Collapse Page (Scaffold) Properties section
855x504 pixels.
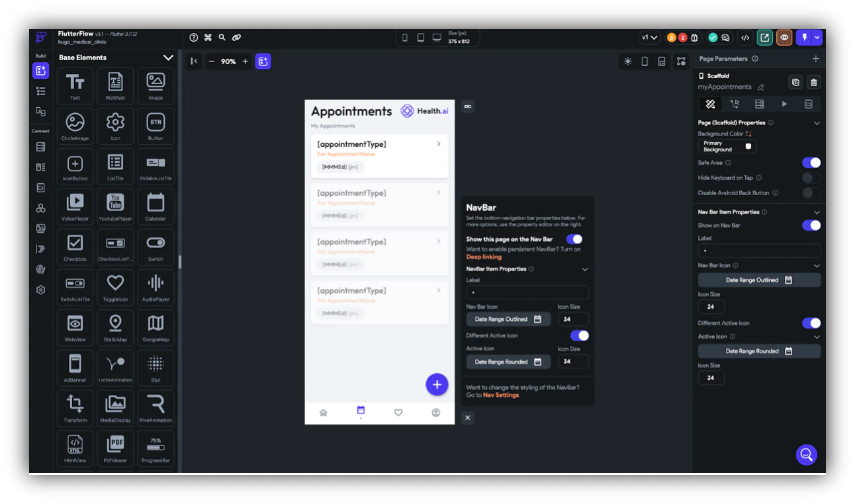point(817,123)
